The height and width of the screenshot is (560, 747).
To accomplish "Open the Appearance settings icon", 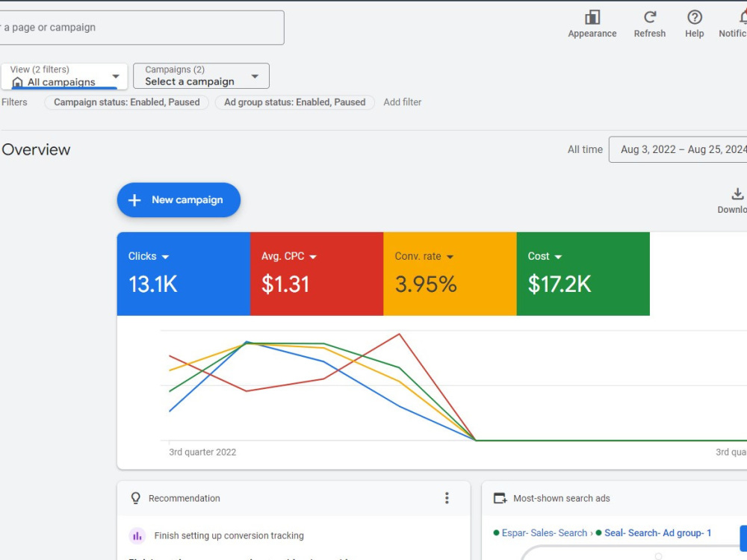I will (592, 18).
